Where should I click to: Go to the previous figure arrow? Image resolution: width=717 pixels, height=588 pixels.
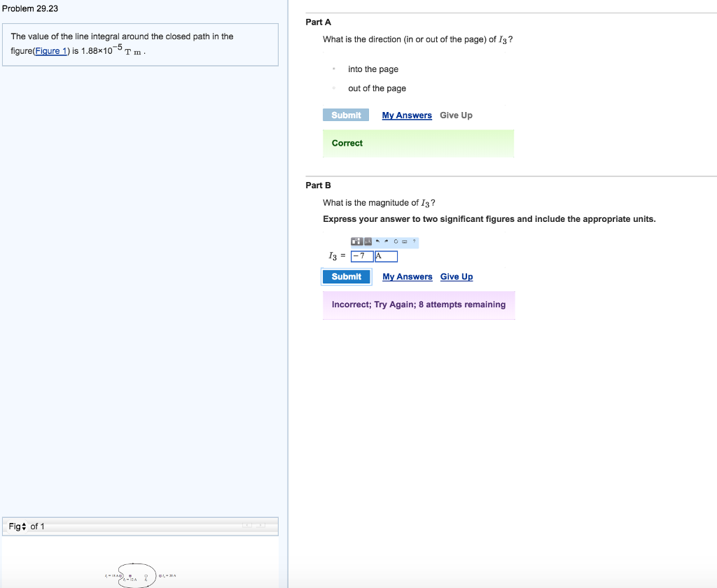(x=248, y=525)
